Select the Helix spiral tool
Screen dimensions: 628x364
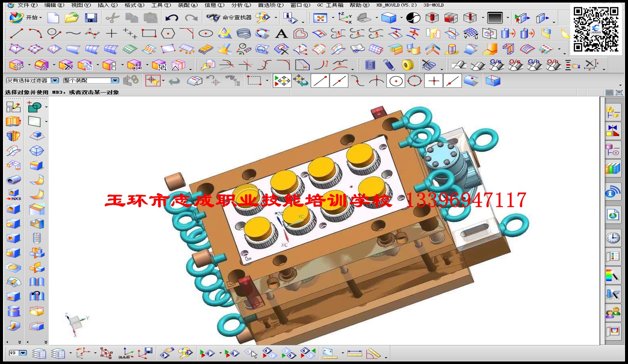tap(244, 33)
